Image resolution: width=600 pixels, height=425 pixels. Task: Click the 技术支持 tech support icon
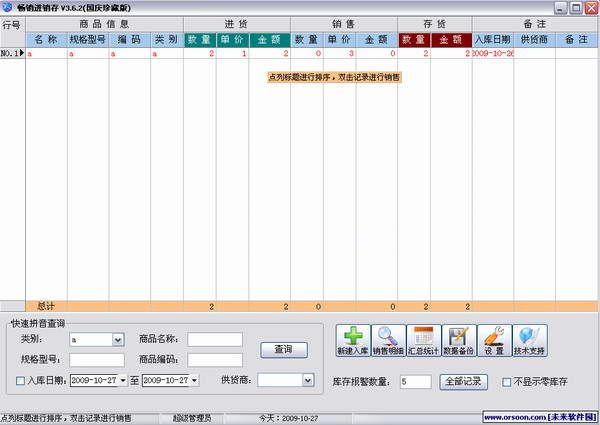coord(529,341)
